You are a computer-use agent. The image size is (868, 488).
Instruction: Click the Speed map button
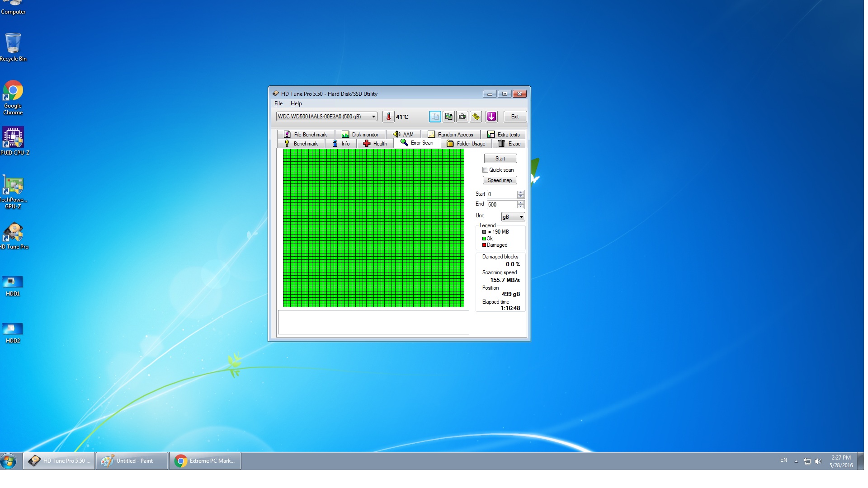coord(500,180)
